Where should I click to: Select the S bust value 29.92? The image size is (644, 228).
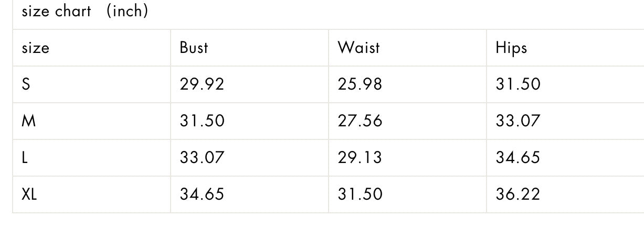tap(202, 84)
